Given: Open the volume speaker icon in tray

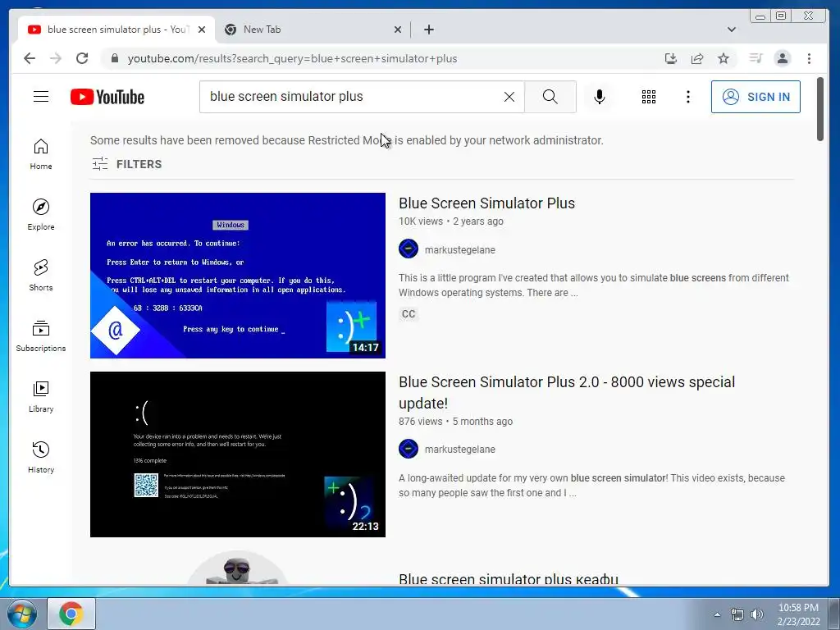Looking at the screenshot, I should (x=756, y=614).
